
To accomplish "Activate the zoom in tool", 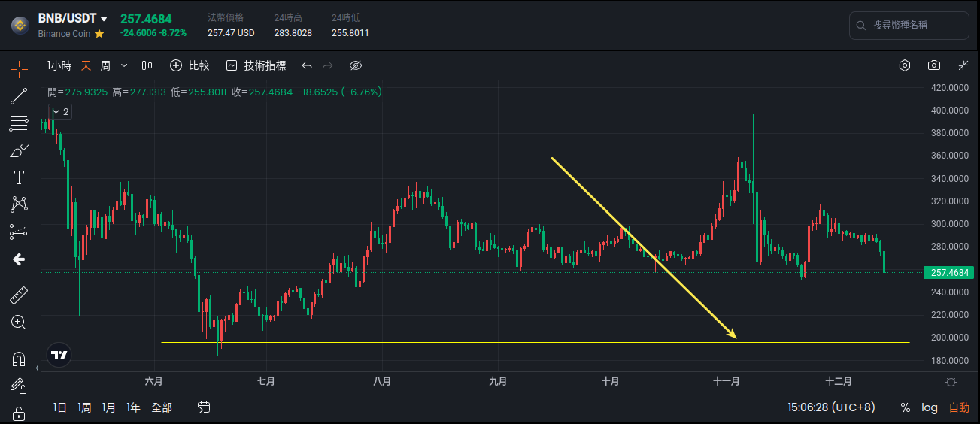I will [x=19, y=322].
